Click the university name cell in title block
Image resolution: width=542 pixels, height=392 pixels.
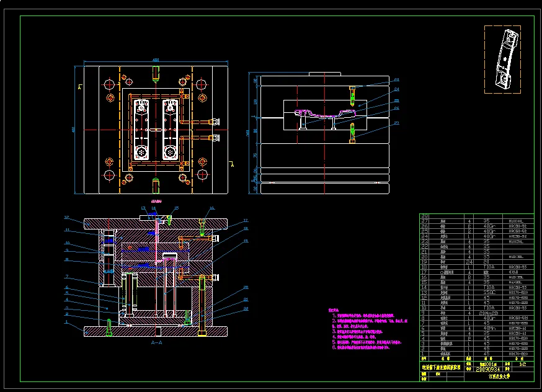(499, 376)
